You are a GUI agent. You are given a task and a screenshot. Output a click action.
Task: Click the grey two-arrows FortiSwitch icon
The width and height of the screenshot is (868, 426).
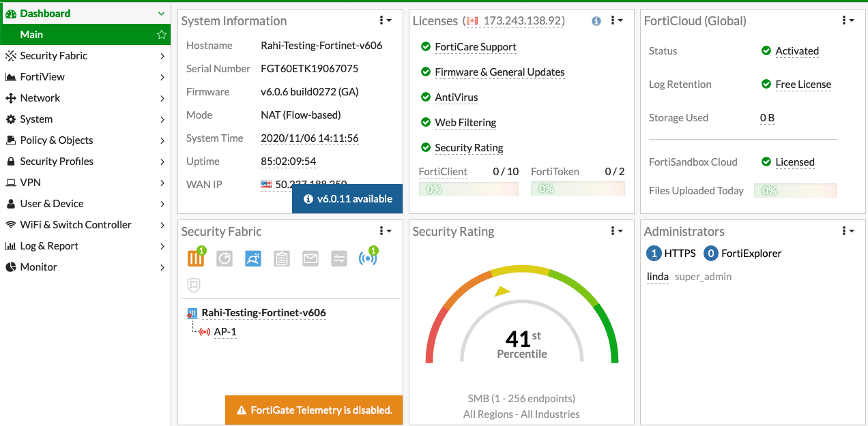click(x=339, y=259)
